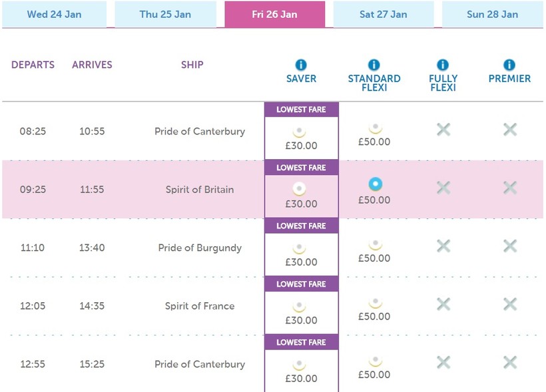Click Premier cross icon for 11:10 sailing
This screenshot has width=546, height=392.
[510, 246]
